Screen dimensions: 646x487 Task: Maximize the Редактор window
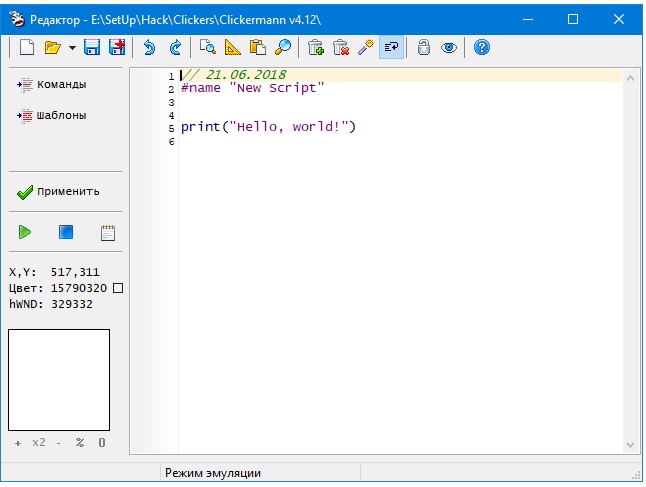click(573, 19)
